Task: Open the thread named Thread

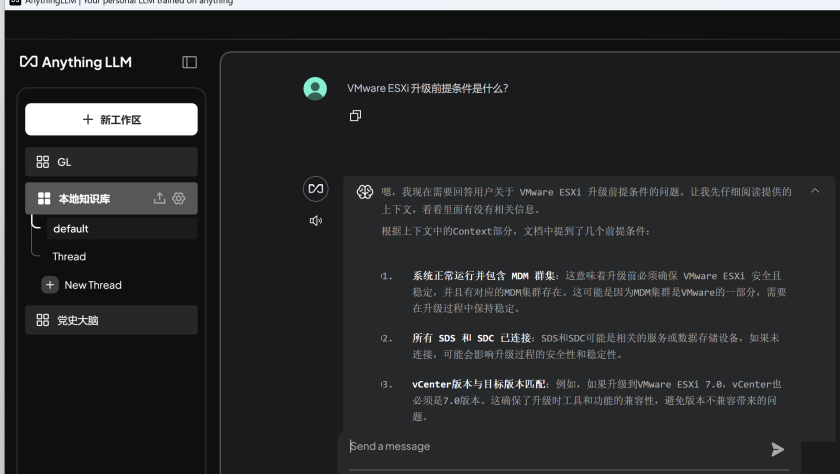Action: [x=69, y=257]
